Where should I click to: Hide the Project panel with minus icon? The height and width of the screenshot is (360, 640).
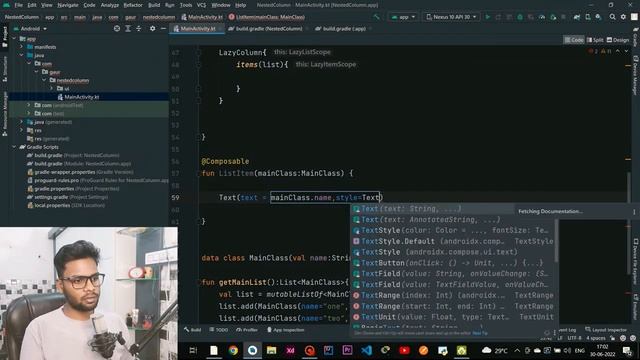163,29
